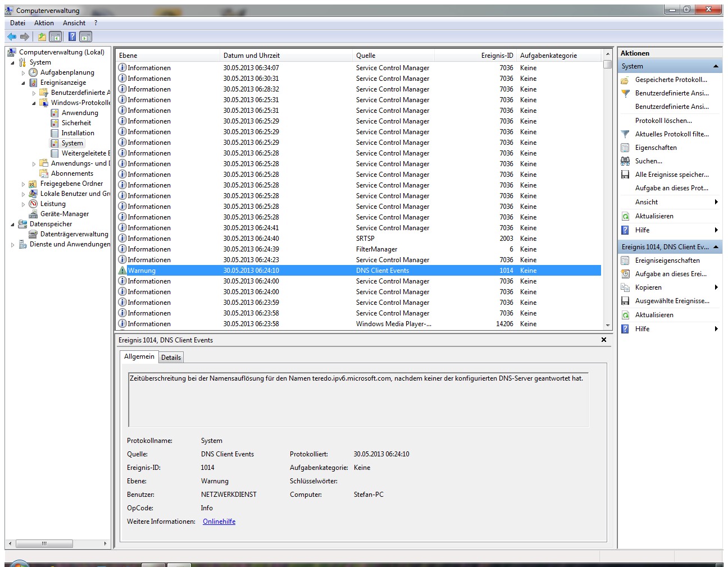
Task: Click the Up one level toolbar icon
Action: tap(42, 37)
